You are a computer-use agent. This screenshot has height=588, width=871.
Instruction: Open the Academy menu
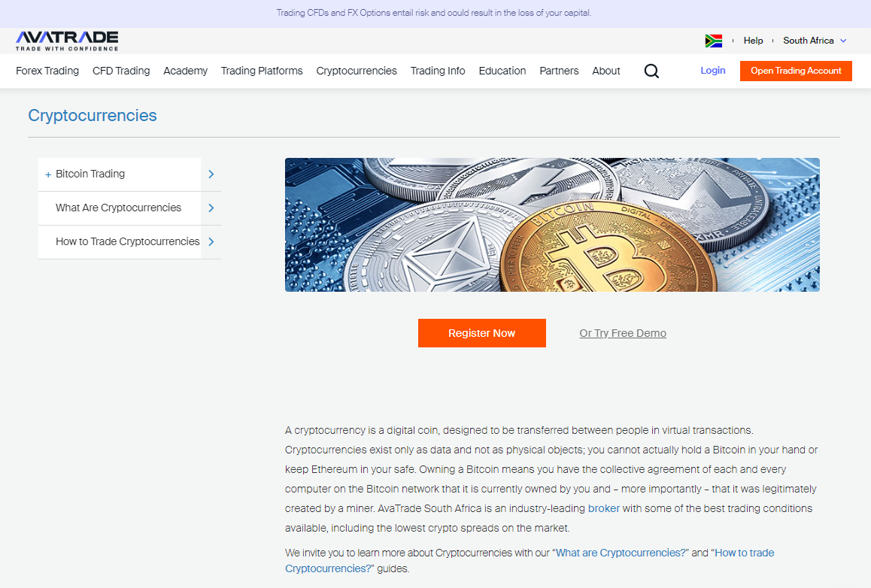(185, 71)
